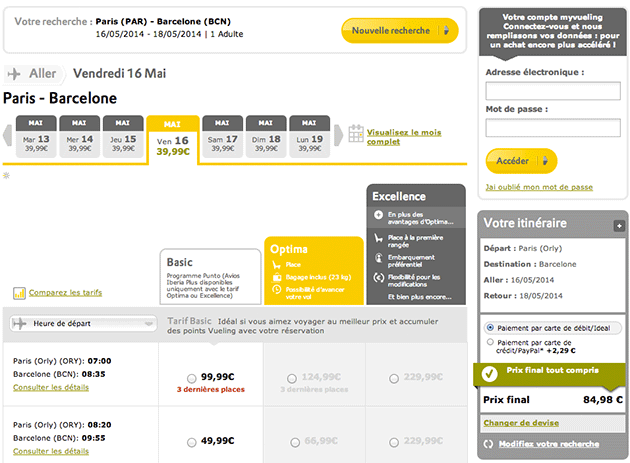
Task: Click the Mot de passe input field
Action: point(553,128)
